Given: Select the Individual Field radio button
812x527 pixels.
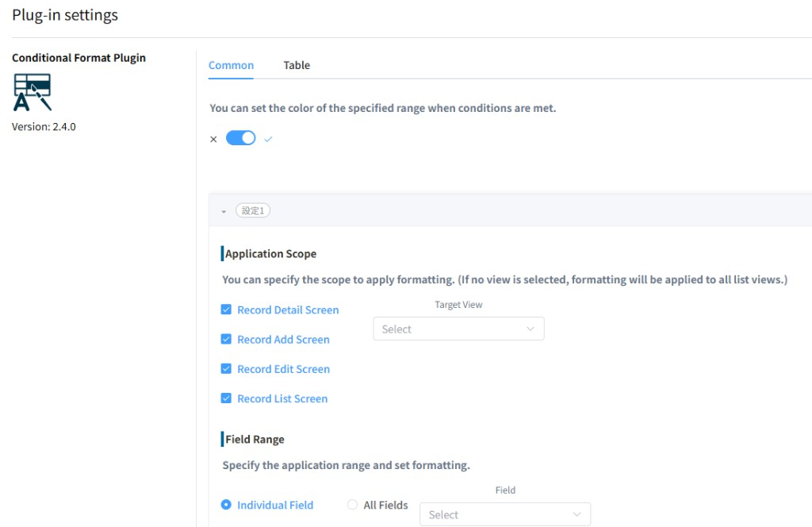Looking at the screenshot, I should tap(226, 505).
